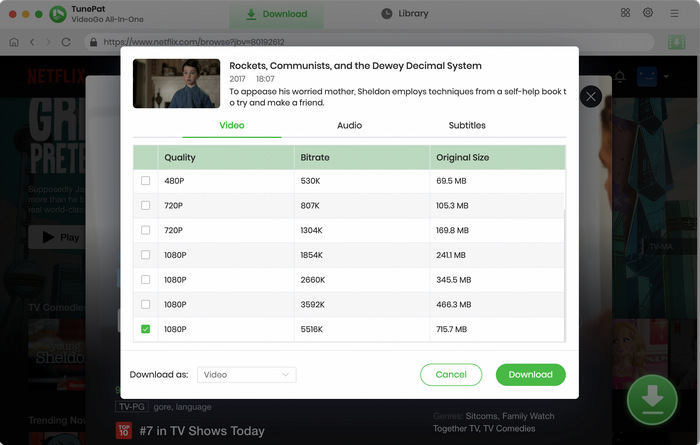Click the Bitrate column header
This screenshot has height=445, width=700.
click(362, 157)
